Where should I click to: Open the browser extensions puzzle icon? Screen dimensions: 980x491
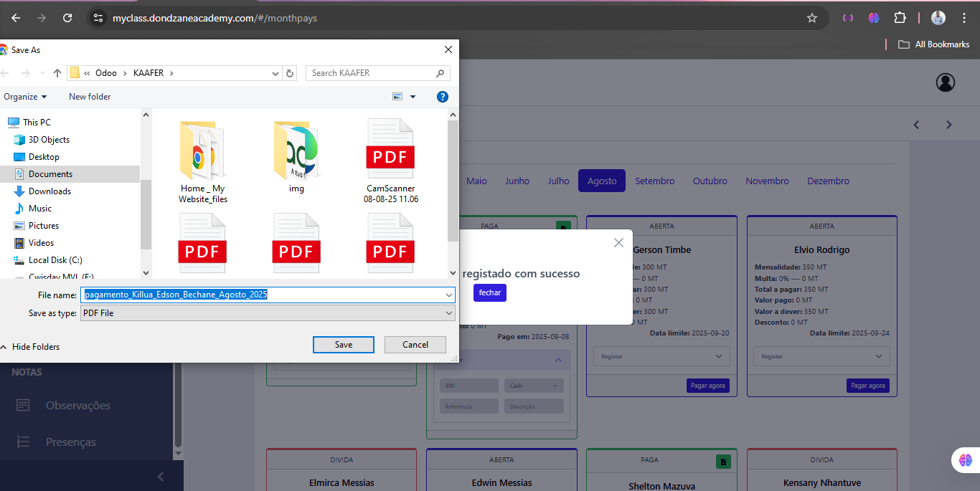[x=900, y=18]
